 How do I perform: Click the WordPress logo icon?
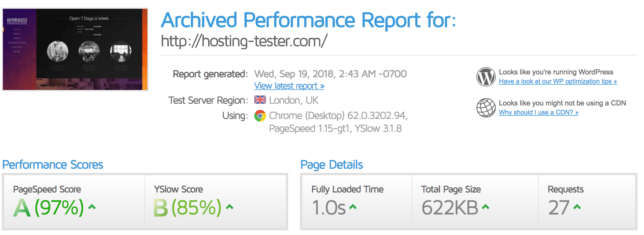pos(486,77)
